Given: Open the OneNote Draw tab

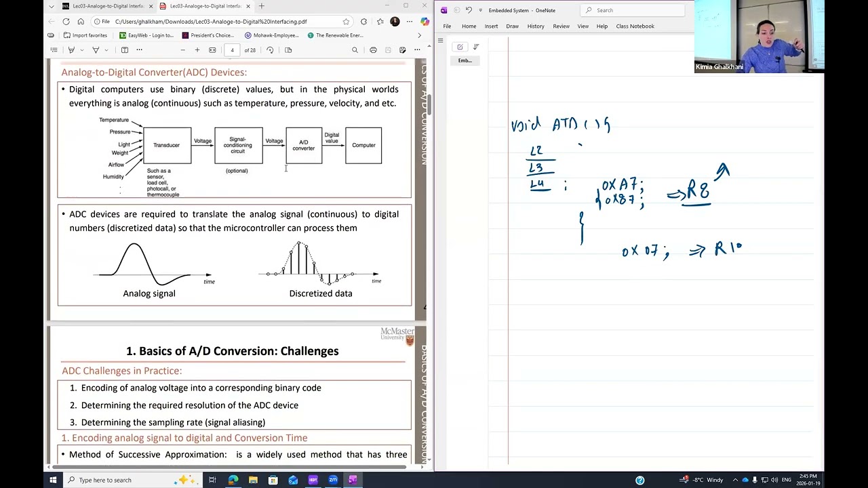Looking at the screenshot, I should [512, 26].
